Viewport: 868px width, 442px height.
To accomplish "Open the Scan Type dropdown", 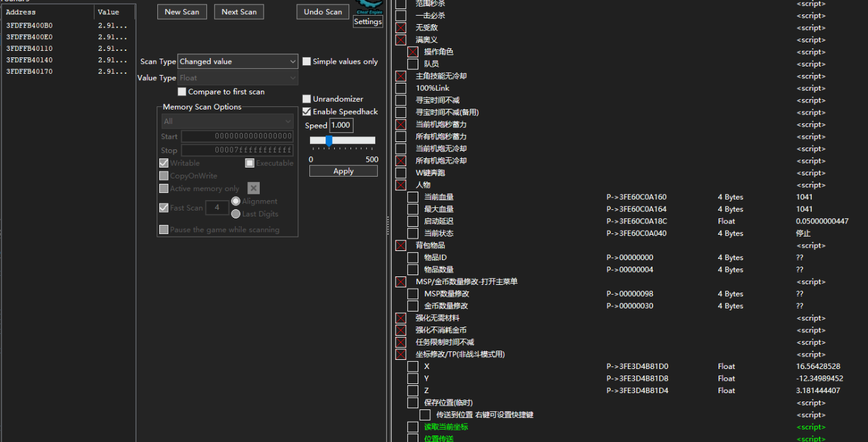I will (238, 61).
